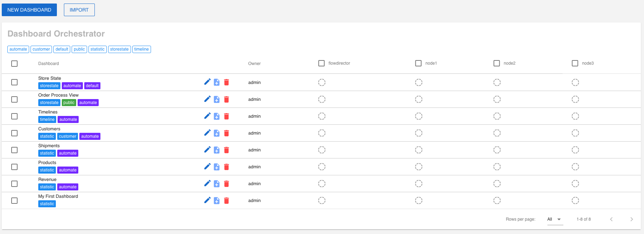Delete the Timelines dashboard
Screen dimensions: 644x234
coord(226,116)
